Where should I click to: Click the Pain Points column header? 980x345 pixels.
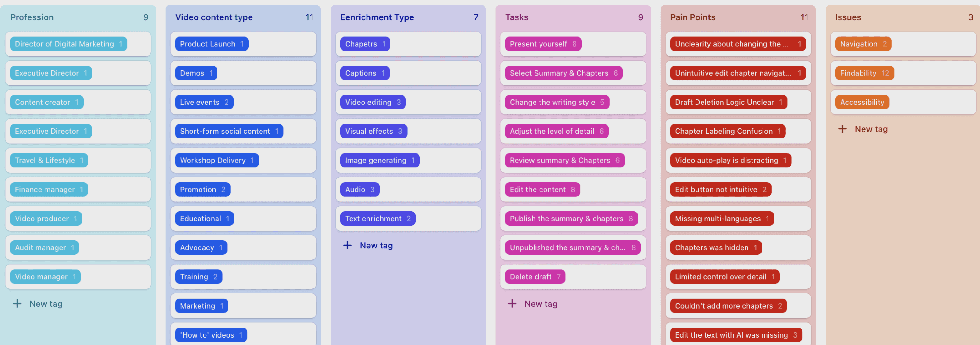pyautogui.click(x=692, y=17)
